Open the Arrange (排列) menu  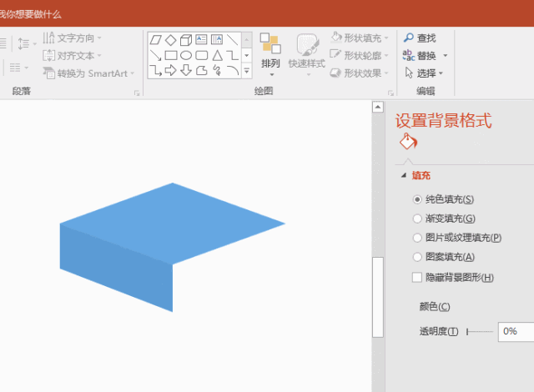click(270, 54)
